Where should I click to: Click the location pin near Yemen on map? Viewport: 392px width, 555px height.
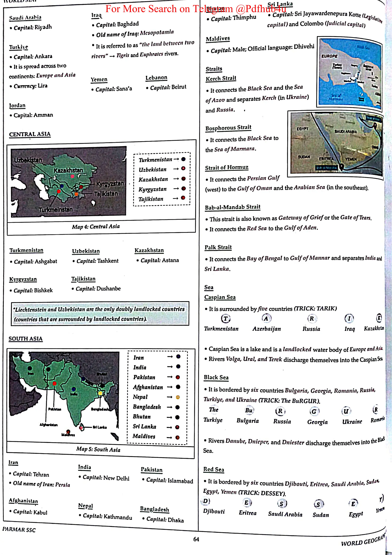341,166
